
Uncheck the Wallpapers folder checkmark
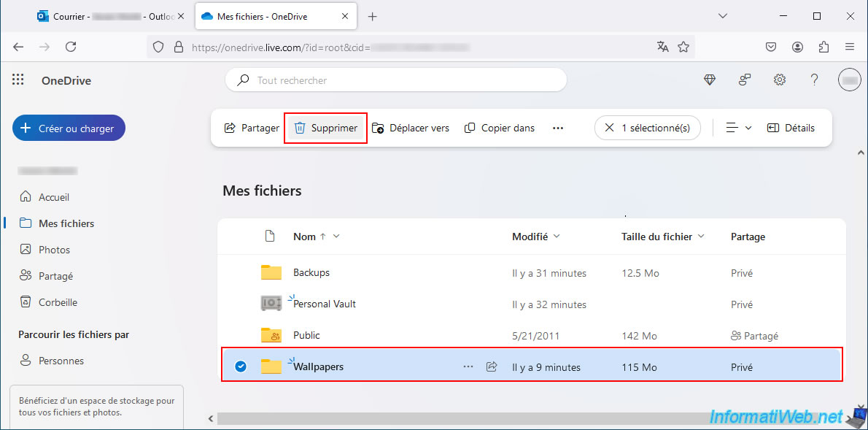(240, 366)
